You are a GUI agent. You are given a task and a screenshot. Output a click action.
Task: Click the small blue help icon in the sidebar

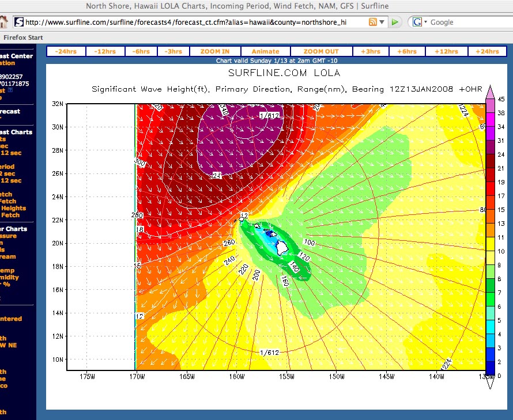(x=10, y=90)
